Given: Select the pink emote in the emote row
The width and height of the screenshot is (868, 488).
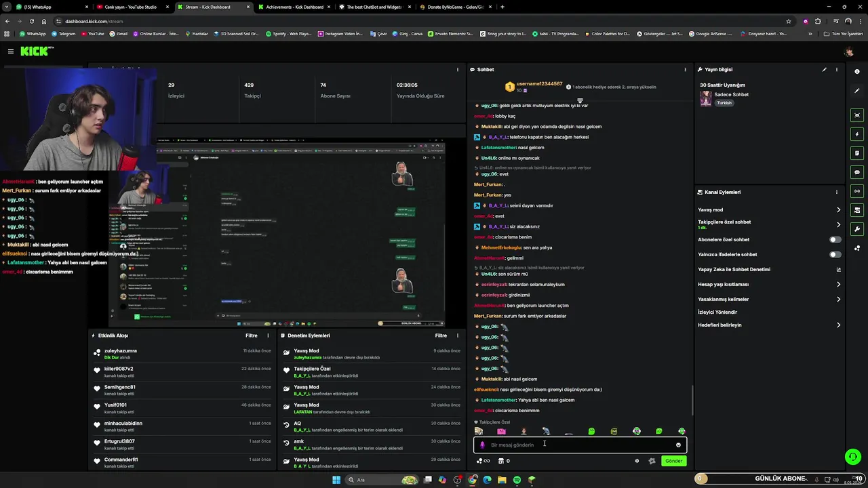Looking at the screenshot, I should [x=501, y=431].
